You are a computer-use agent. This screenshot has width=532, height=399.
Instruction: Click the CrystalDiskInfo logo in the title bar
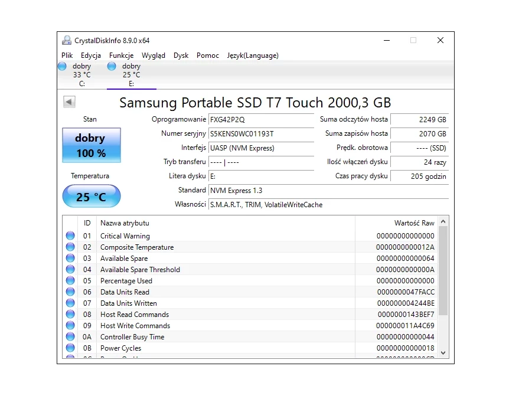(x=67, y=40)
